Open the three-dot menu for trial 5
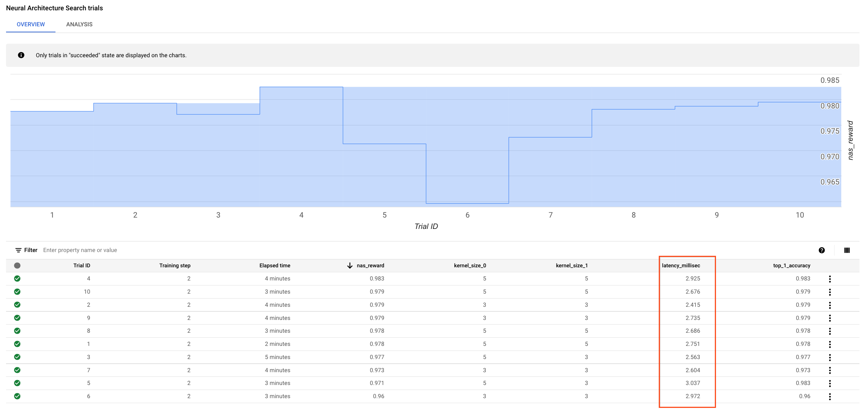 (x=830, y=383)
